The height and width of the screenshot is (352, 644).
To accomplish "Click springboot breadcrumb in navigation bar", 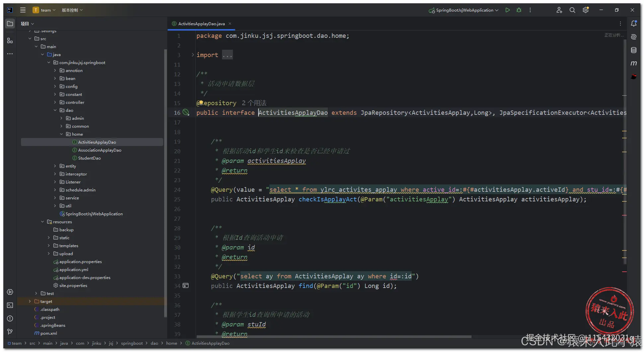I will [132, 343].
